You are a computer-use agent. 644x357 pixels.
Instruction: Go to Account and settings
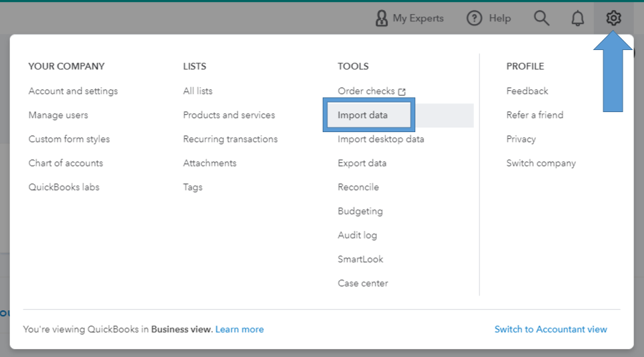pos(73,91)
